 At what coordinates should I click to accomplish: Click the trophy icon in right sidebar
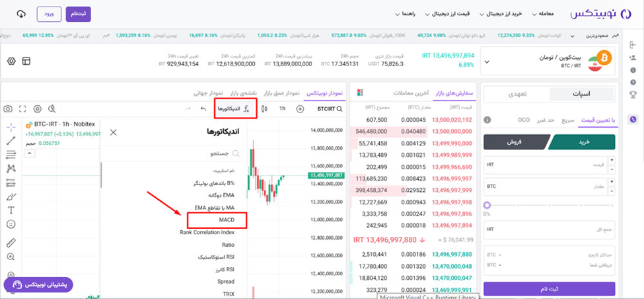[633, 94]
